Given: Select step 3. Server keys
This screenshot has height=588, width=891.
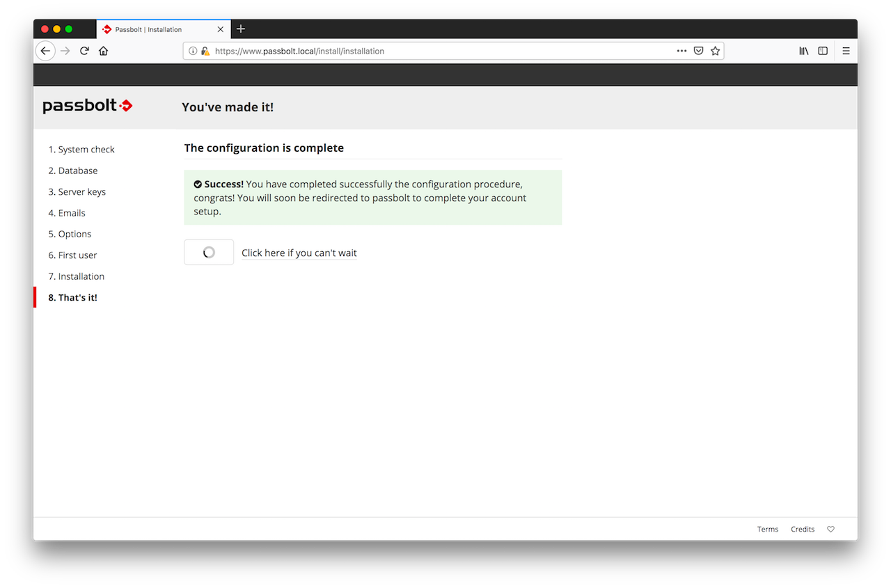Looking at the screenshot, I should pyautogui.click(x=77, y=192).
